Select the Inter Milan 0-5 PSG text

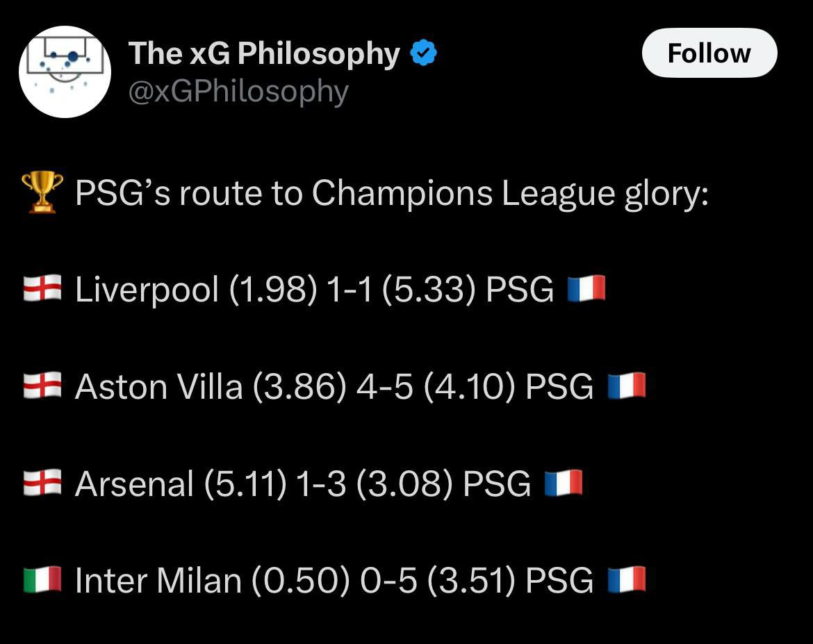[x=334, y=581]
